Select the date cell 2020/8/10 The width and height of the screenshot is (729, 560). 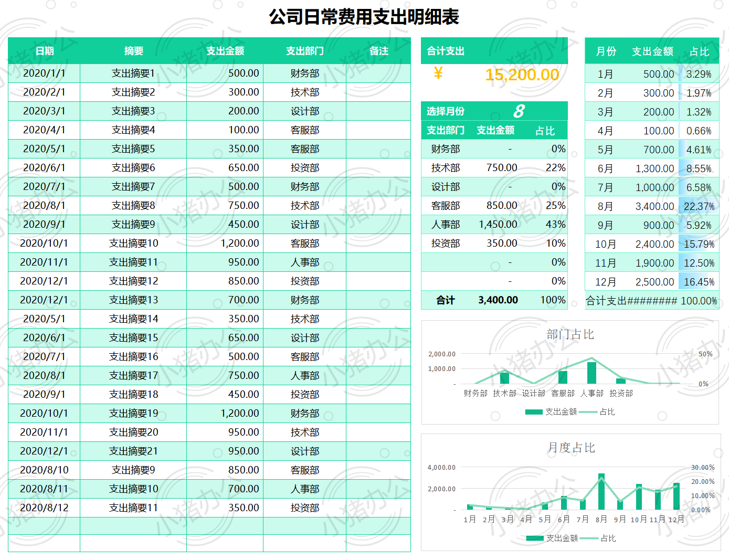click(44, 470)
